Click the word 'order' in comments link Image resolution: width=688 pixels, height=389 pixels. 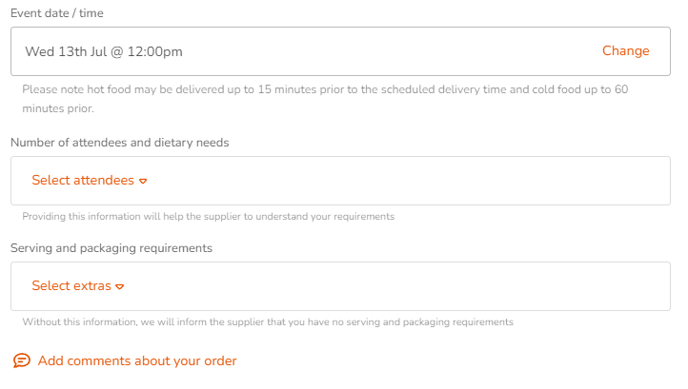coord(220,361)
